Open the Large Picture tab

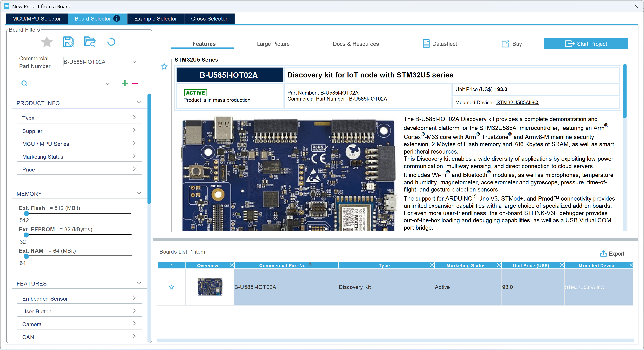pos(273,44)
